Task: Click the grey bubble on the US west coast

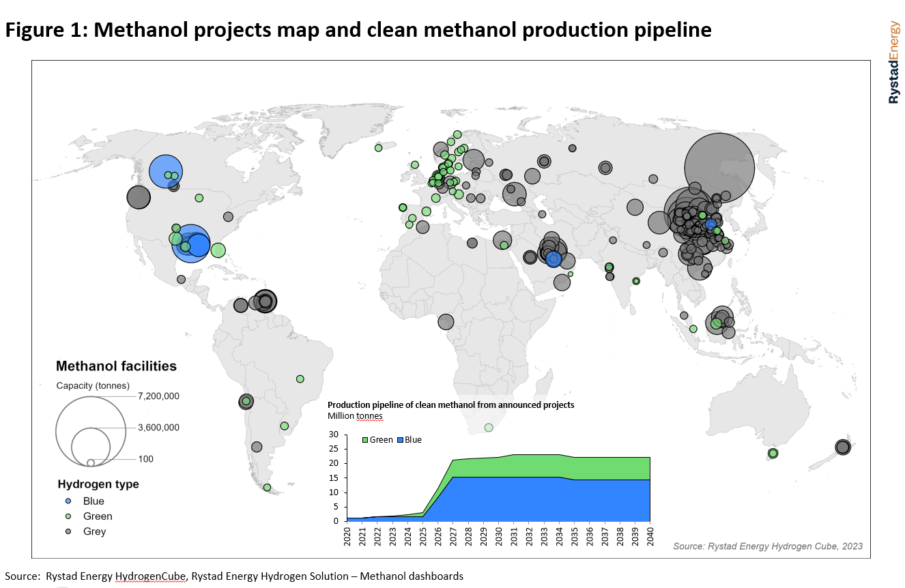Action: tap(139, 198)
